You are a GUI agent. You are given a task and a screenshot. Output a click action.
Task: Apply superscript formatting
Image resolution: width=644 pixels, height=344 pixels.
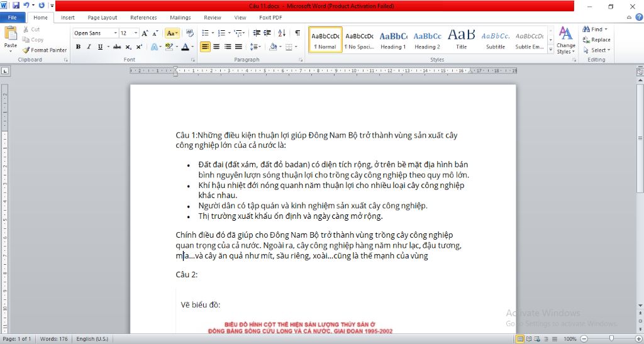tap(139, 47)
